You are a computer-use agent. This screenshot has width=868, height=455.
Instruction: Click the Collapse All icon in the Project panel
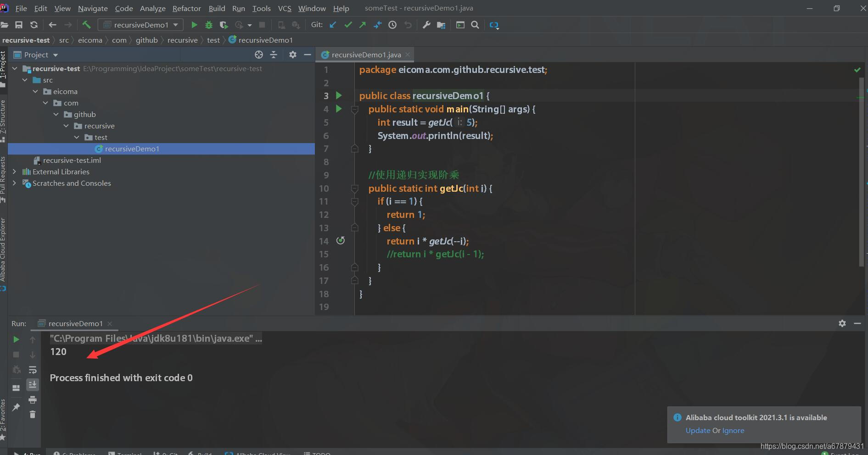pos(274,55)
